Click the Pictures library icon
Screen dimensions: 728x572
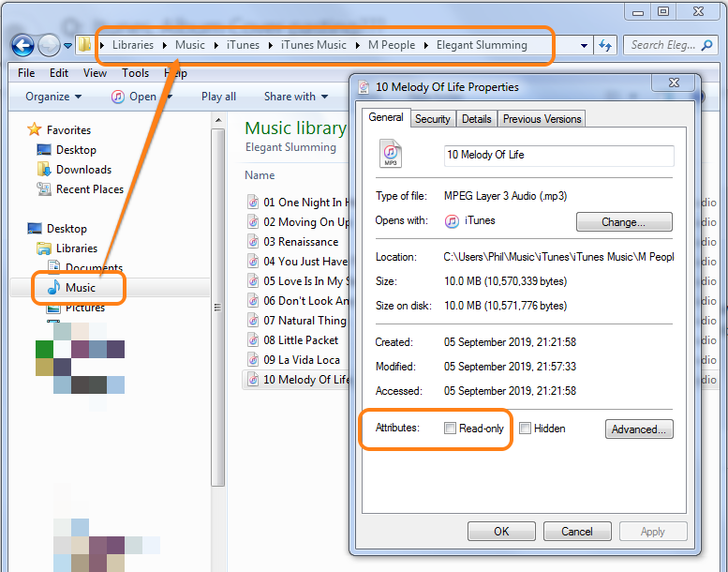[x=53, y=308]
